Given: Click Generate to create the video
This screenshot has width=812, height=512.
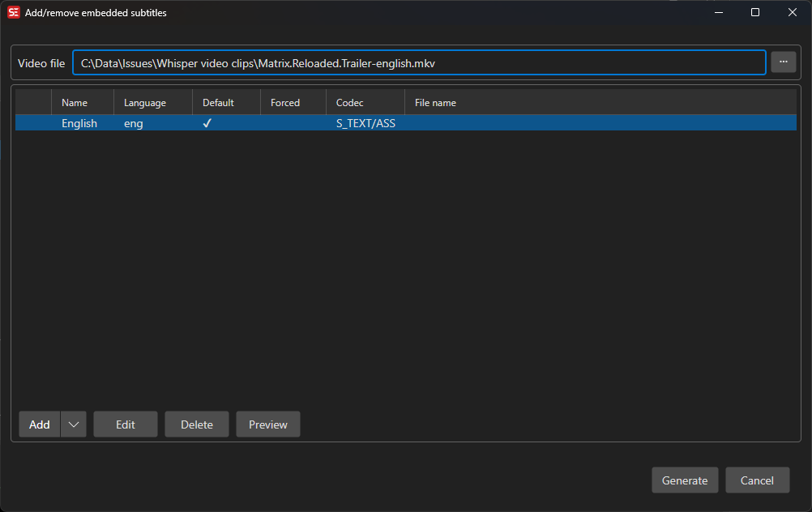Looking at the screenshot, I should 685,480.
